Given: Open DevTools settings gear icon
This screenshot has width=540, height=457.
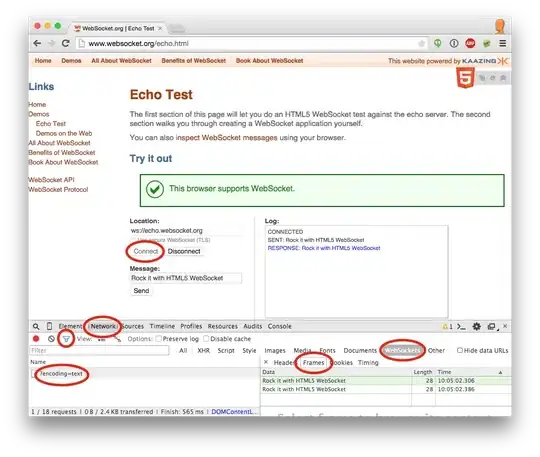Looking at the screenshot, I should [x=476, y=326].
